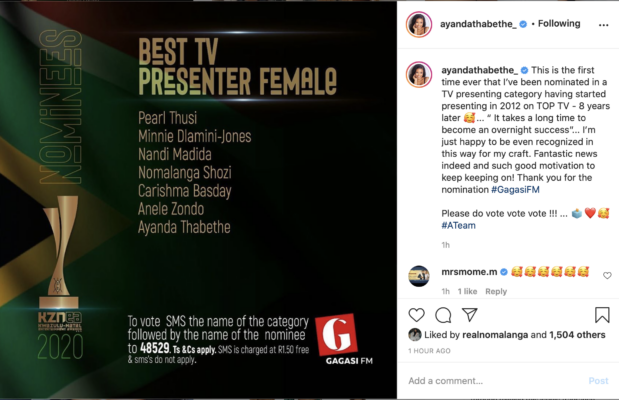Share the post with the paper plane icon
Image resolution: width=619 pixels, height=400 pixels.
click(x=470, y=315)
